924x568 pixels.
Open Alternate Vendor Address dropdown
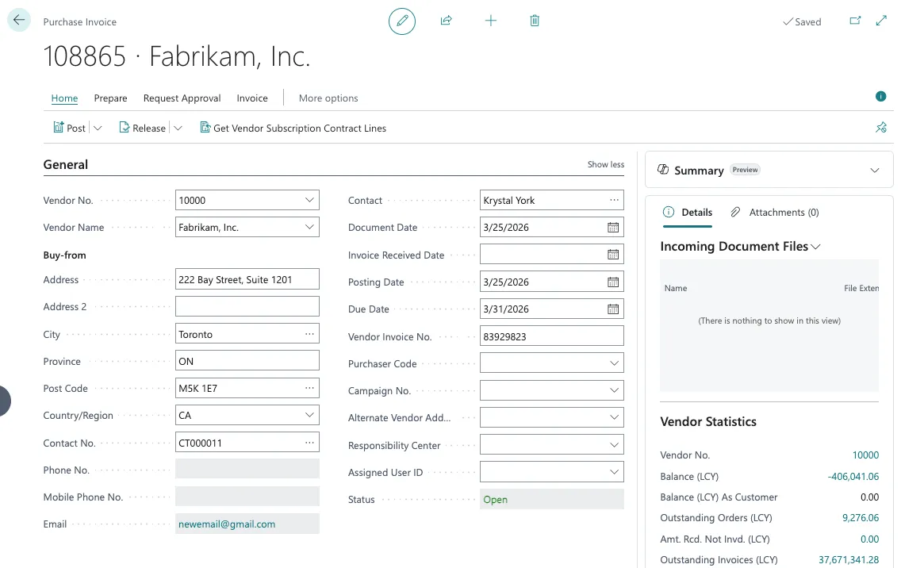point(614,418)
